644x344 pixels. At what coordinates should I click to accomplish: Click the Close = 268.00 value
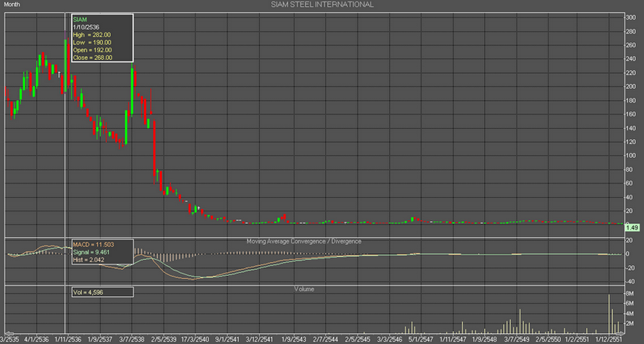point(93,57)
